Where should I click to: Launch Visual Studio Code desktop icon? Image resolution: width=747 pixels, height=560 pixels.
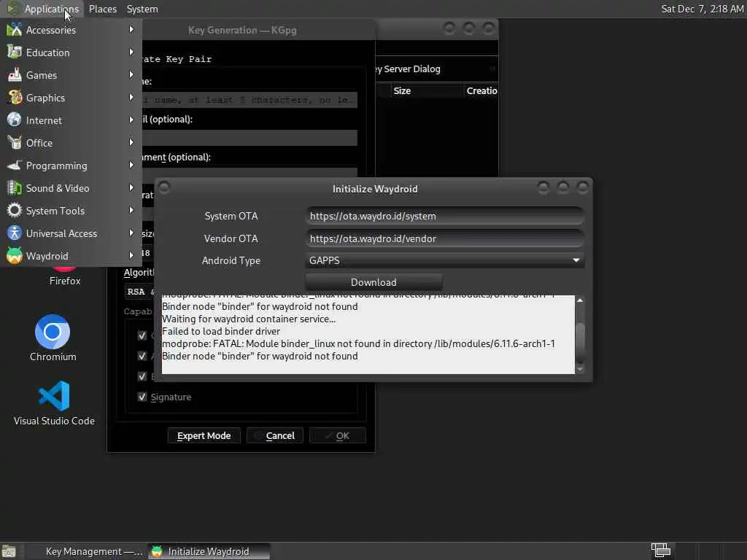[x=54, y=396]
